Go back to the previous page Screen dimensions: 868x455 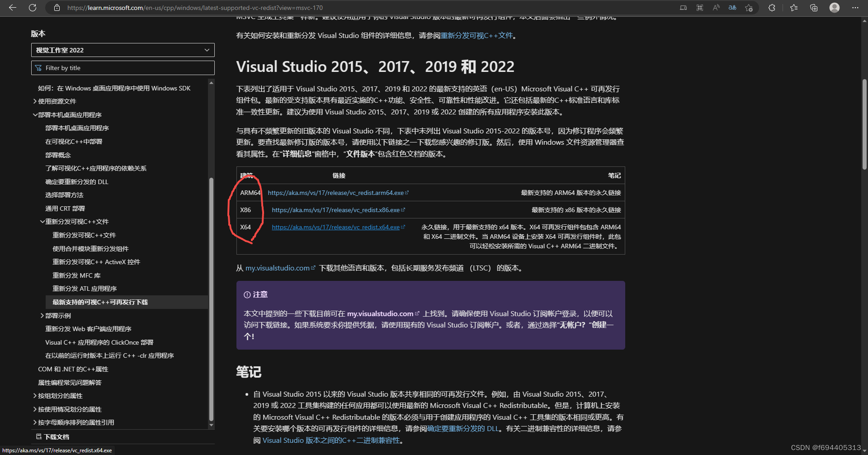coord(13,8)
